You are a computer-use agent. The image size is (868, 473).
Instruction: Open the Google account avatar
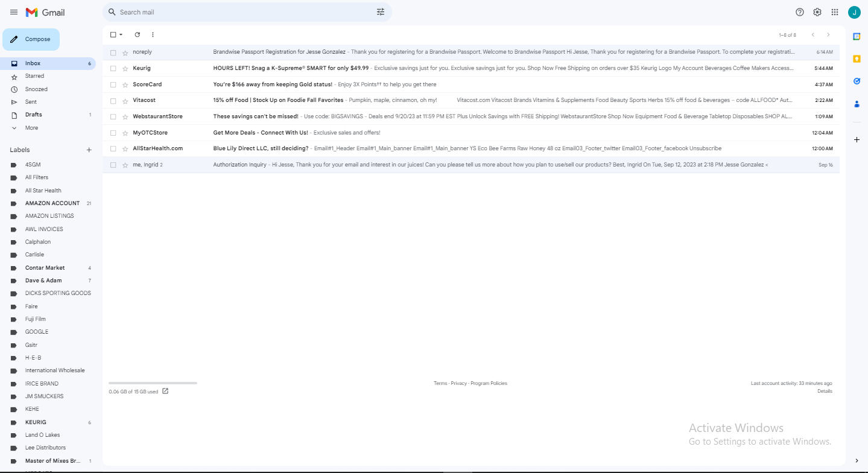click(x=854, y=12)
